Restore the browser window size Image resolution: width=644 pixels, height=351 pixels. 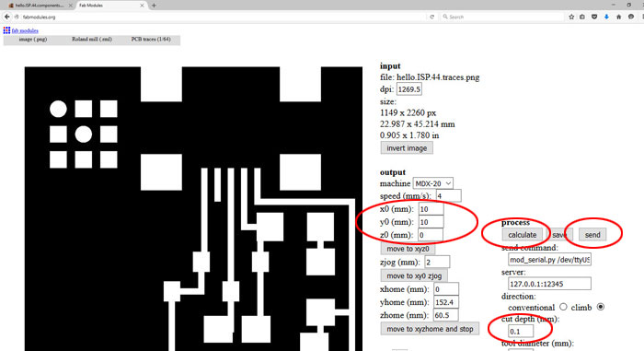point(628,5)
